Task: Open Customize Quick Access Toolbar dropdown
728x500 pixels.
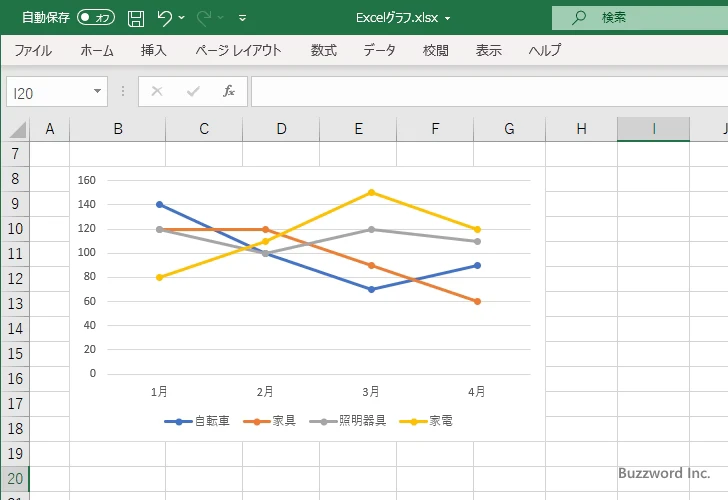Action: [242, 18]
